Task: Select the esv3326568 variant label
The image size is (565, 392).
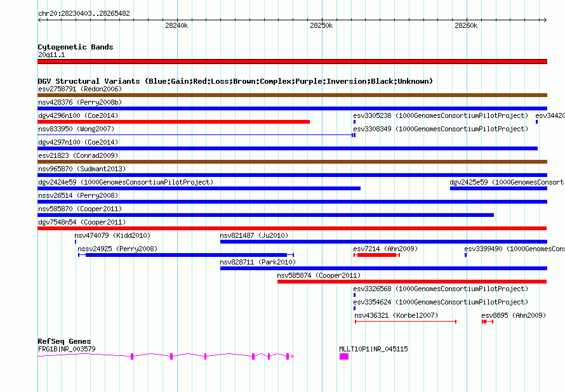Action: [441, 289]
